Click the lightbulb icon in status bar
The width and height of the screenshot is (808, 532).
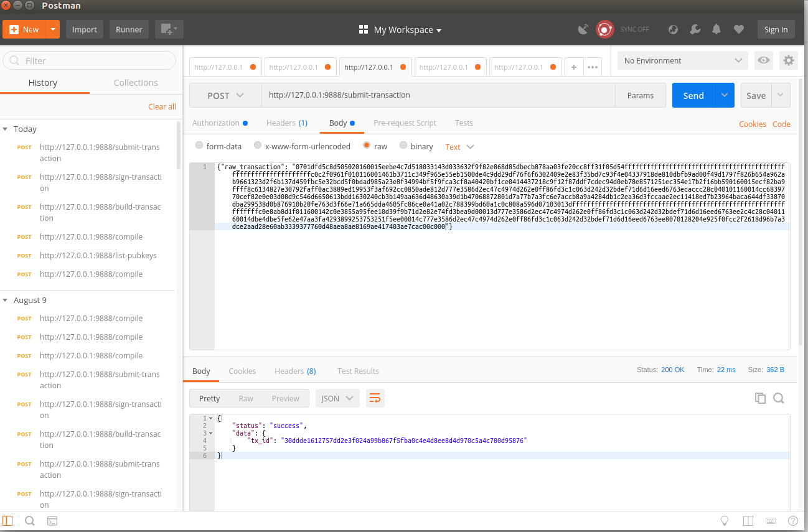pyautogui.click(x=725, y=521)
